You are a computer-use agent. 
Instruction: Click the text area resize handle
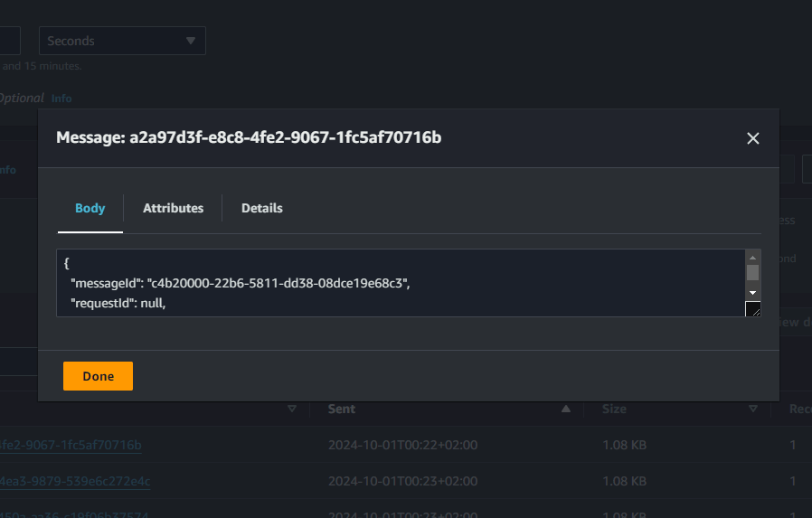[752, 309]
